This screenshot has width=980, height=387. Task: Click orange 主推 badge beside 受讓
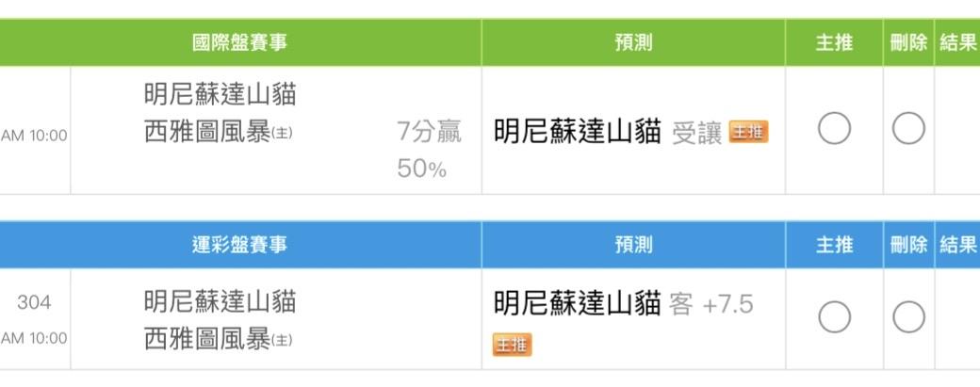748,133
